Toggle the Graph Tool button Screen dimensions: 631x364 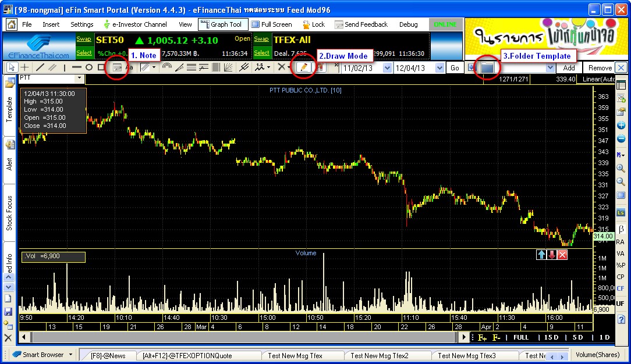(x=223, y=24)
